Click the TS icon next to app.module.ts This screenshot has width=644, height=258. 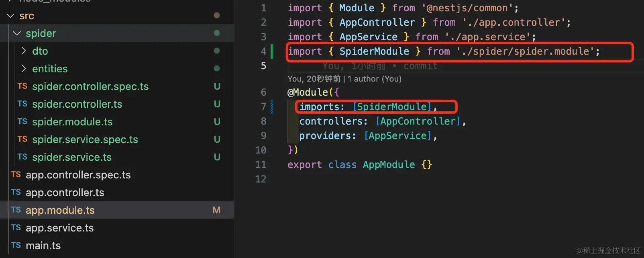pos(16,210)
